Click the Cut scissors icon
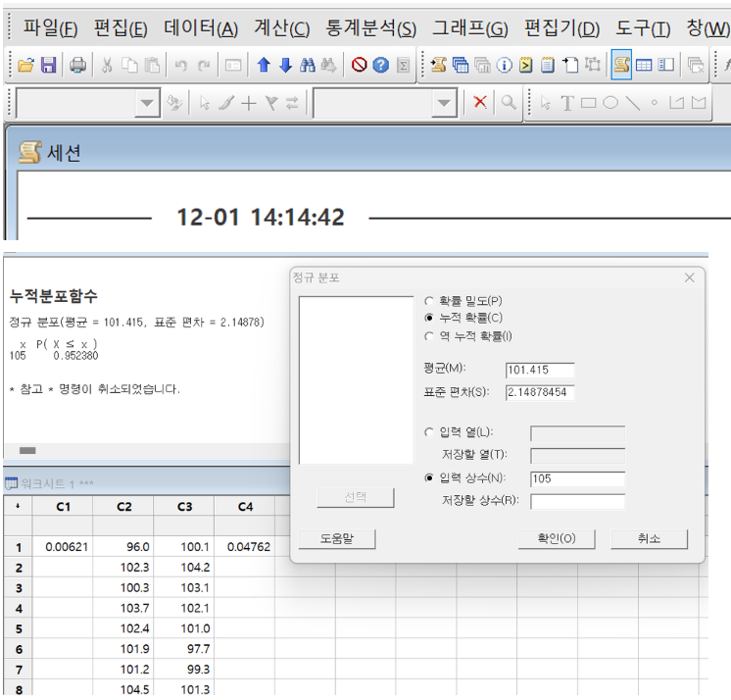The image size is (731, 700). (x=107, y=65)
